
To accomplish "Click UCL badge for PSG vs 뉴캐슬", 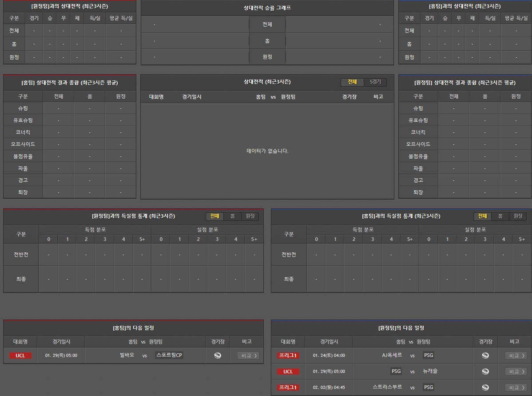I will [288, 372].
